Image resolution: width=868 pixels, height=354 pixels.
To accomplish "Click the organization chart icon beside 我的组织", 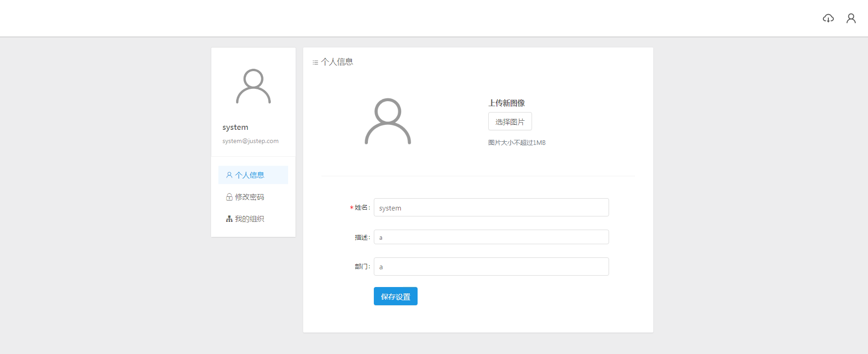I will point(229,219).
